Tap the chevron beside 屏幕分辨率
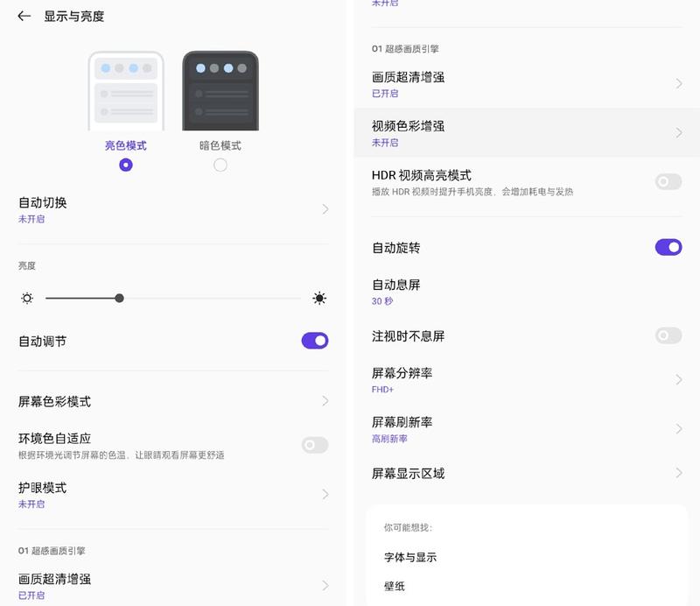 (x=679, y=379)
